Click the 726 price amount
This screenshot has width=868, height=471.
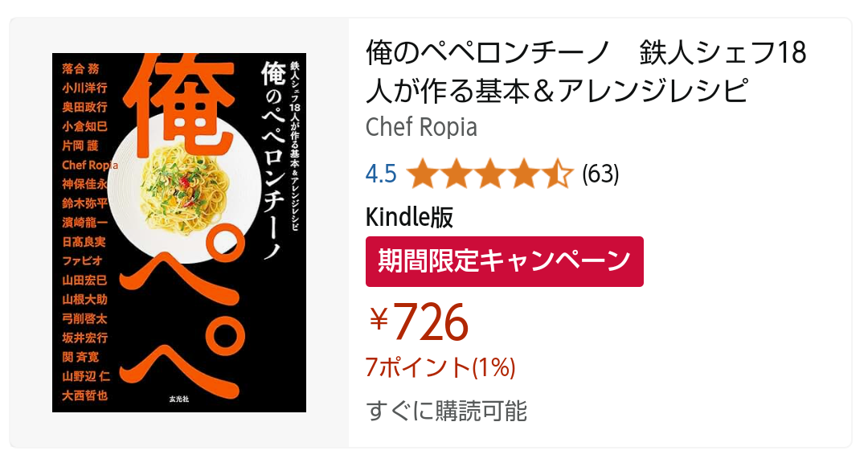431,322
